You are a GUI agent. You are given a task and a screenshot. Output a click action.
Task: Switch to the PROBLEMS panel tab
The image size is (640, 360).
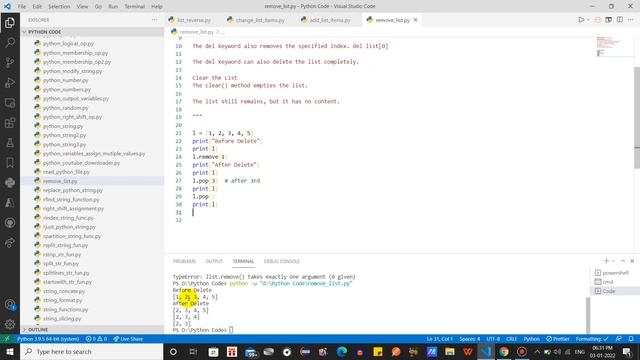click(184, 261)
